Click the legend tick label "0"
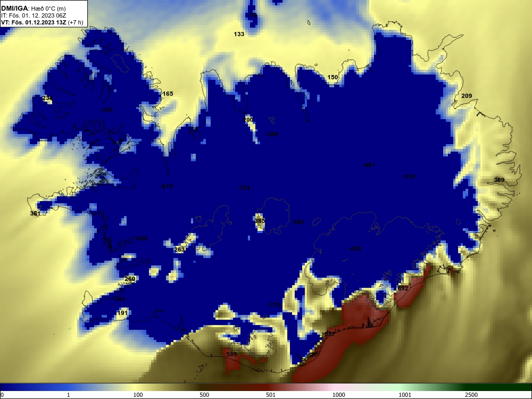The width and height of the screenshot is (532, 399). coord(2,395)
